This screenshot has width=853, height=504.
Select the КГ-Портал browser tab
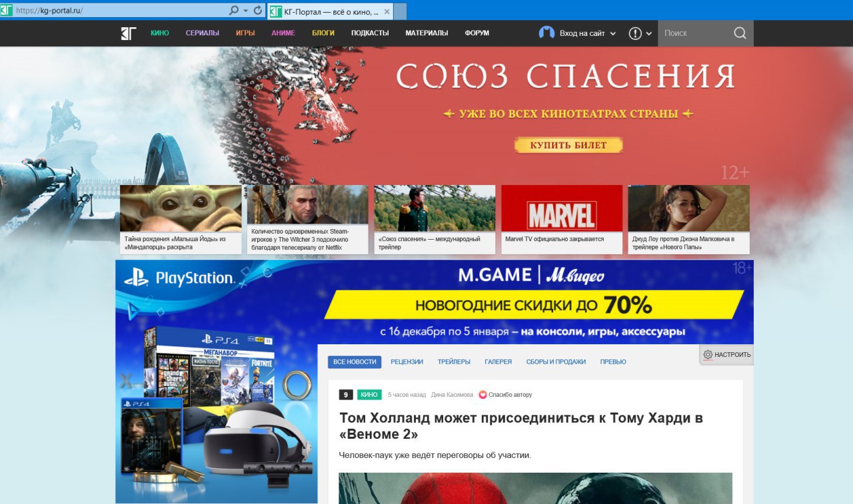coord(330,11)
